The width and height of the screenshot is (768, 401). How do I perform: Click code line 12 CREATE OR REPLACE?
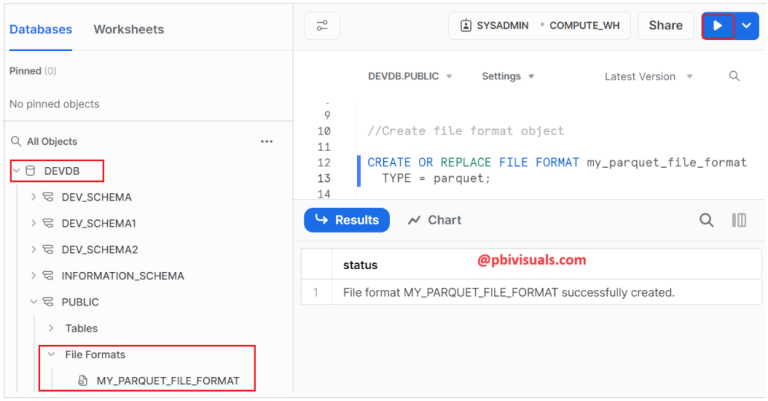[557, 163]
